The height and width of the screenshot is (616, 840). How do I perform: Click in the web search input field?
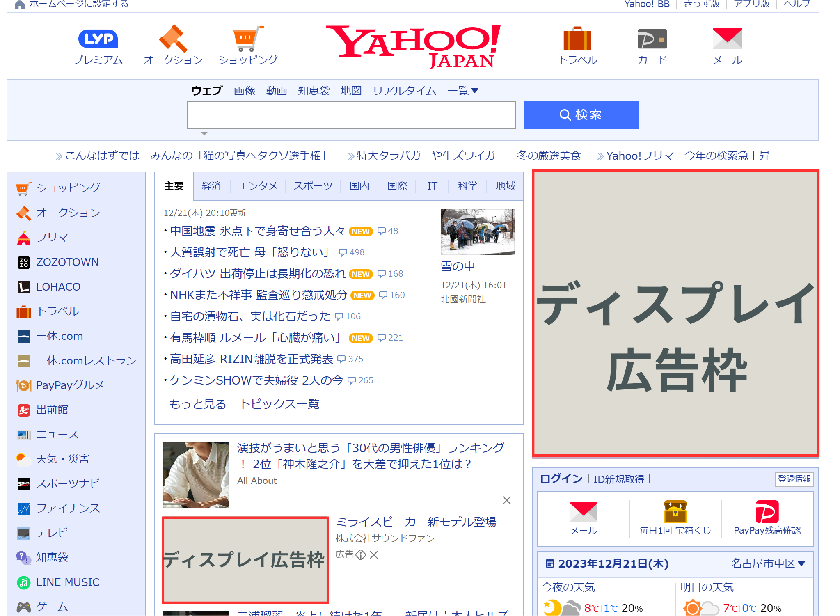click(x=351, y=115)
